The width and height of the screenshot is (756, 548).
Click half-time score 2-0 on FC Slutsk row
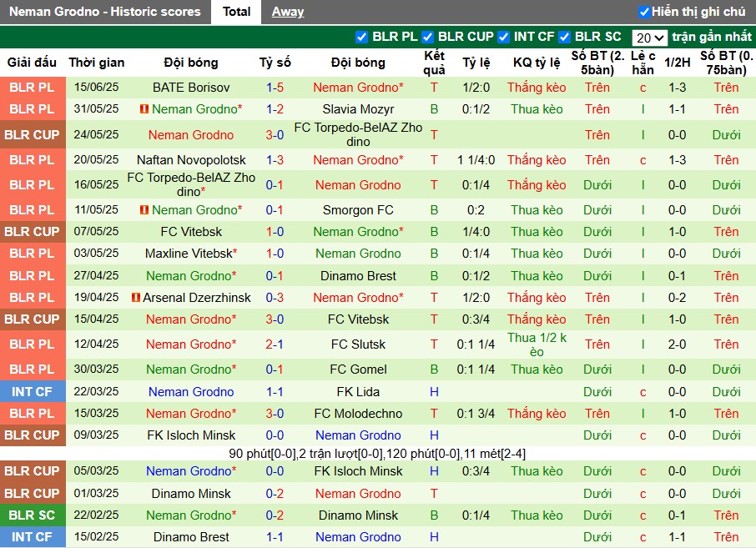[x=677, y=344]
